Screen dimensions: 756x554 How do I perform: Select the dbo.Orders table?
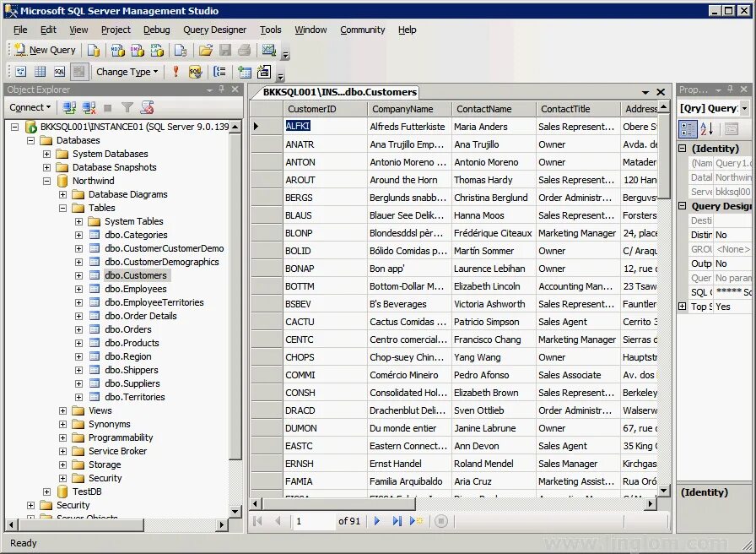[x=127, y=329]
